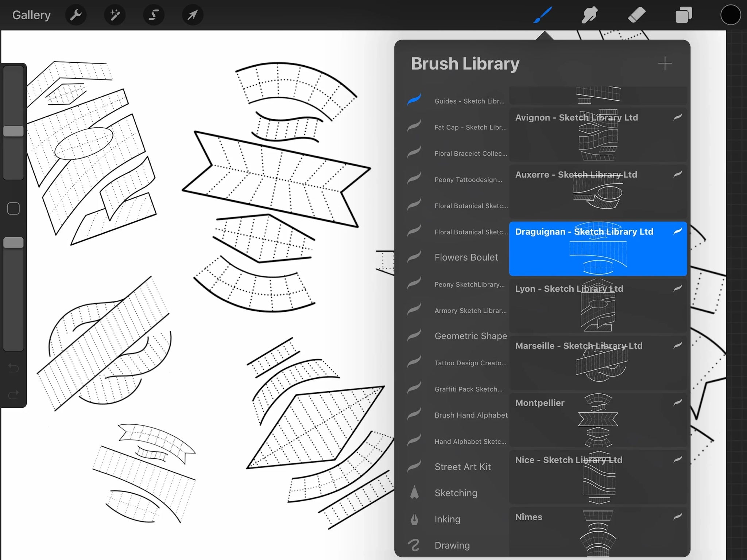Viewport: 747px width, 560px height.
Task: Select the Smudge tool
Action: (x=589, y=15)
